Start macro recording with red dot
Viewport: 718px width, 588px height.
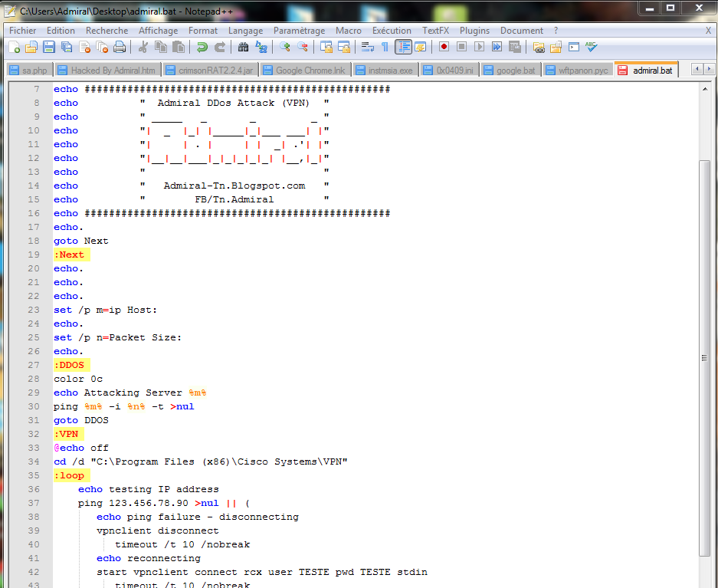click(x=444, y=48)
